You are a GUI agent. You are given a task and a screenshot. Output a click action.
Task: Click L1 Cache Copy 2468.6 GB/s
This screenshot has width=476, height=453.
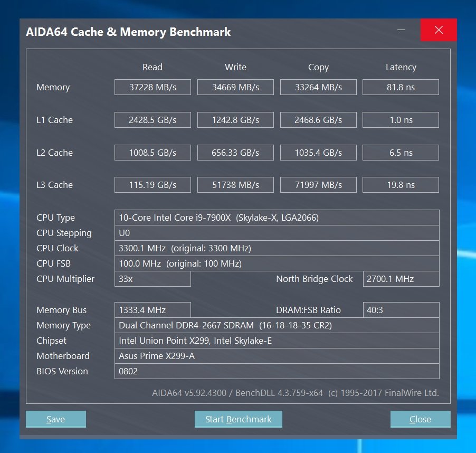click(x=318, y=120)
